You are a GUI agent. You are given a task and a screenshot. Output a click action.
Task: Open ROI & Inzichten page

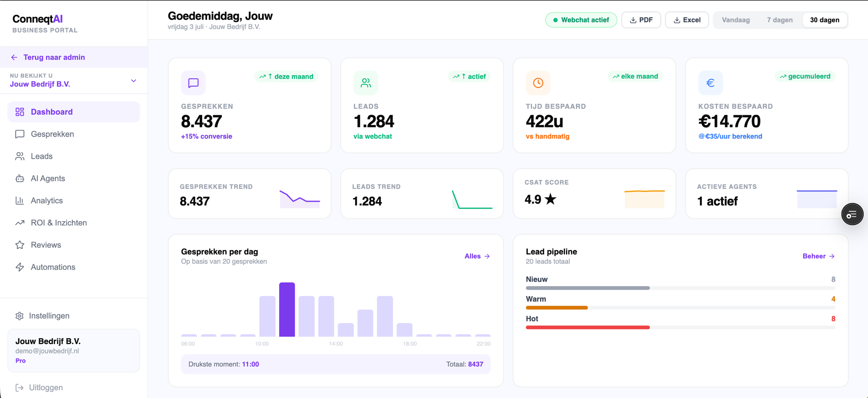[74, 223]
